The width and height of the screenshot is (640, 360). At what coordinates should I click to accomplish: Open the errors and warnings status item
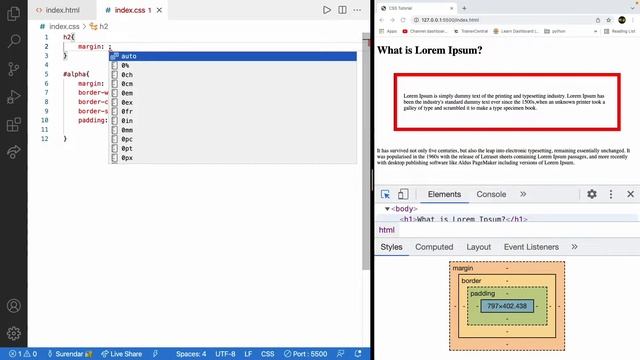click(23, 354)
